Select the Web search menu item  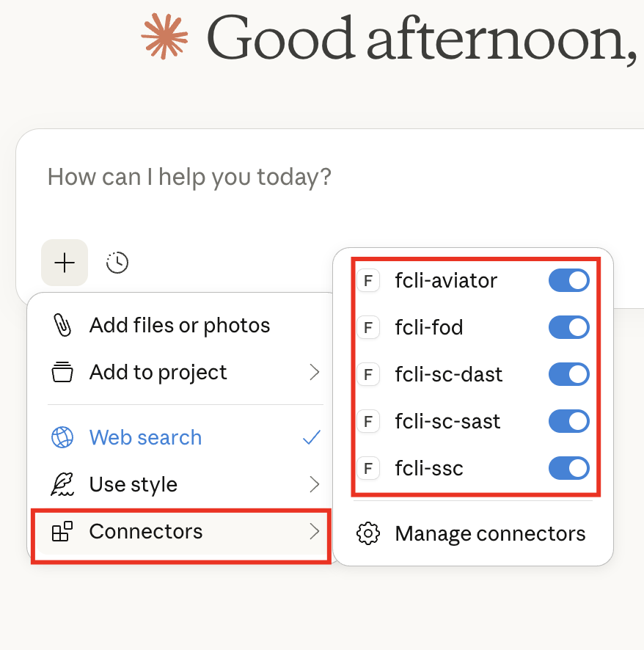pos(145,437)
